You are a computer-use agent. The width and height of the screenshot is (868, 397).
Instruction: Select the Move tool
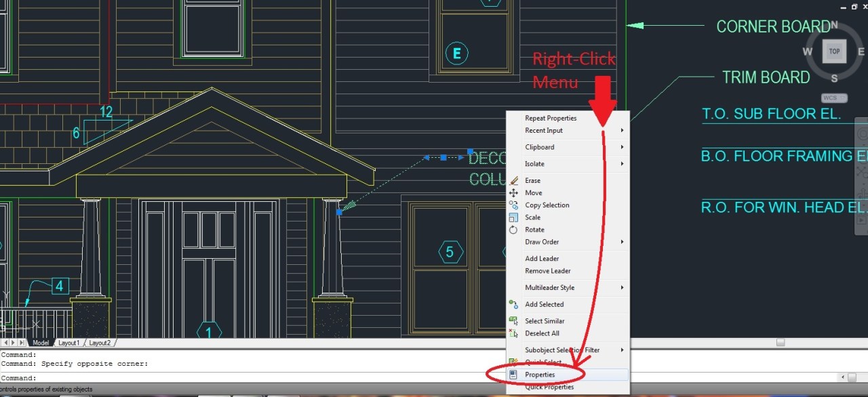[x=534, y=192]
